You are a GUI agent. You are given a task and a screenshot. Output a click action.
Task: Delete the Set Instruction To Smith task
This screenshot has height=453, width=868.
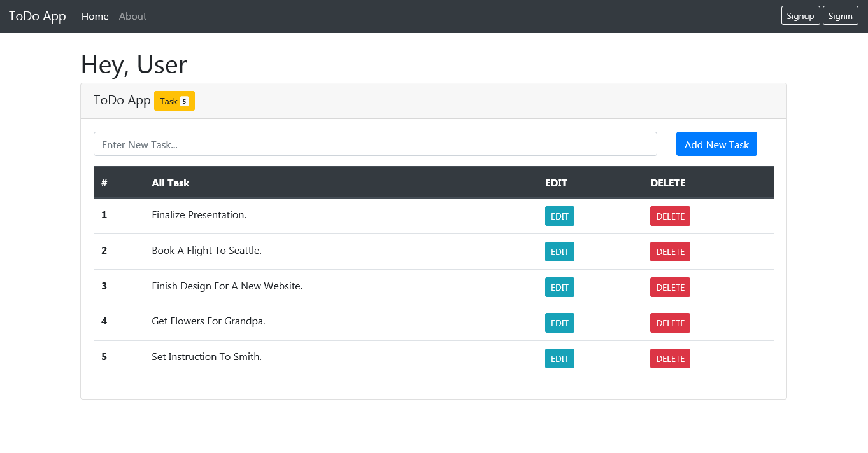tap(670, 359)
